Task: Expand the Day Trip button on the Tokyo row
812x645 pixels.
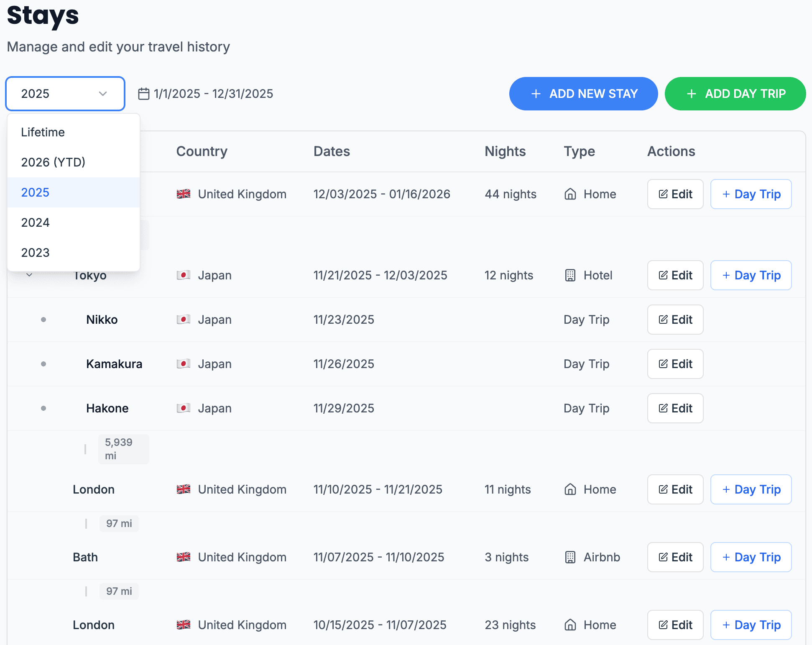Action: click(751, 275)
